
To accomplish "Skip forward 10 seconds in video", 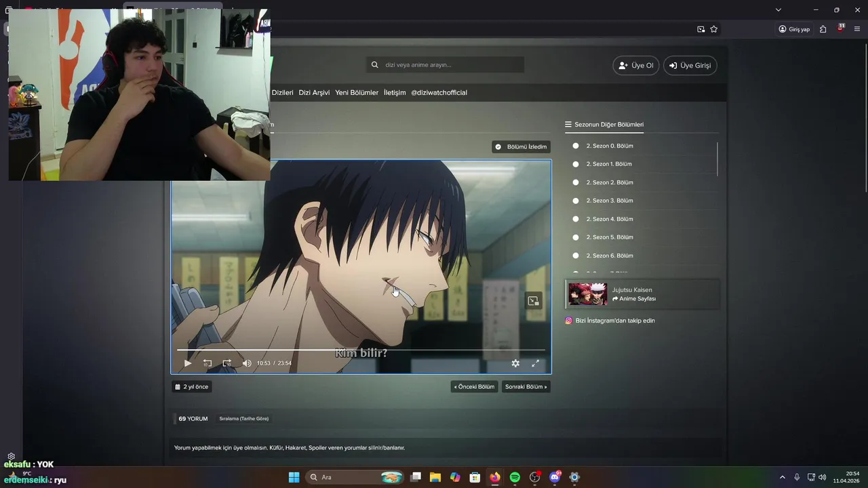I will click(x=227, y=363).
